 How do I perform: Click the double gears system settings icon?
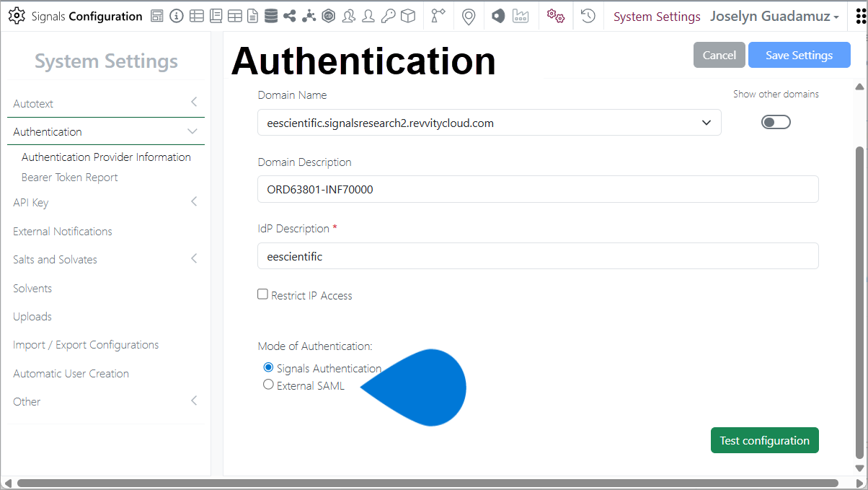(555, 16)
